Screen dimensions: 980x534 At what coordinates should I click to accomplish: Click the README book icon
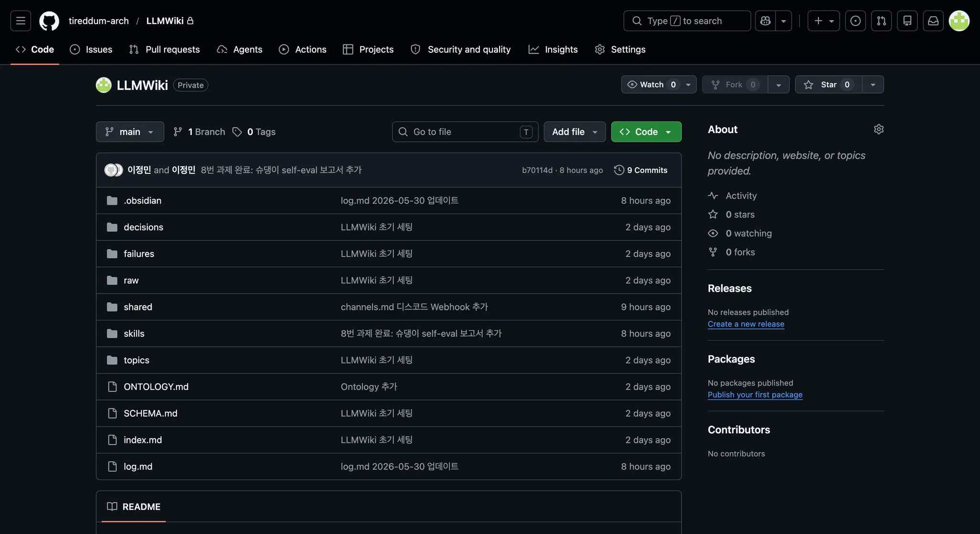pos(112,507)
